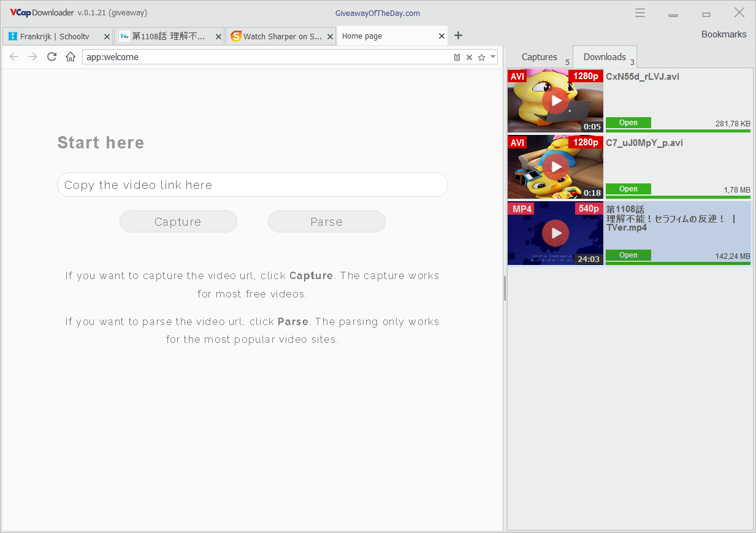Close the Home page tab
This screenshot has height=533, width=756.
tap(441, 36)
